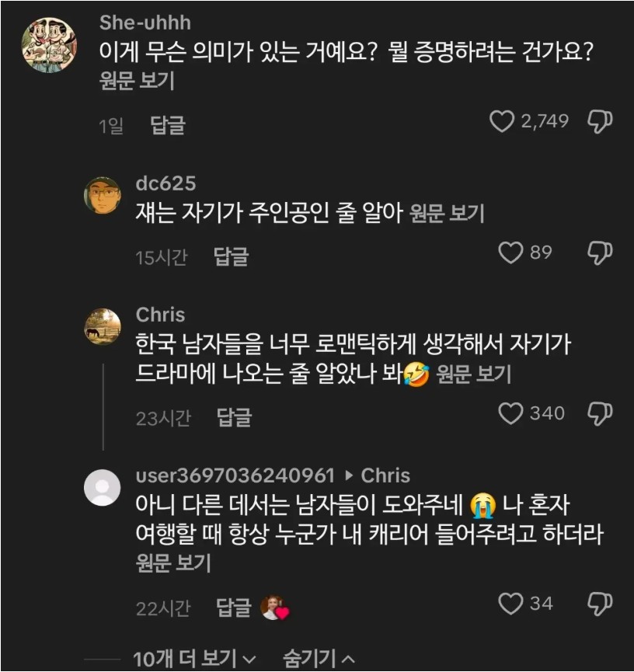Expand 10개 더 보기 replies
This screenshot has height=672, width=634.
(x=193, y=660)
